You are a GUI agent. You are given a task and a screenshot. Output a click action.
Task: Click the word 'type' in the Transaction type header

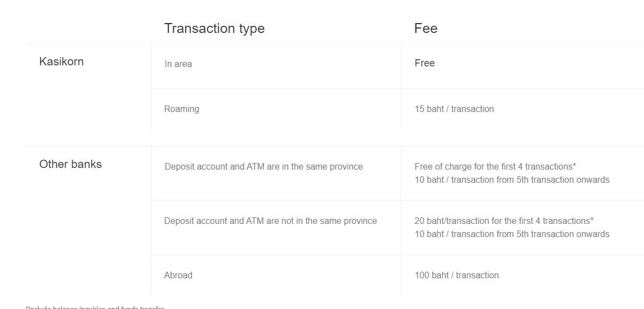252,29
